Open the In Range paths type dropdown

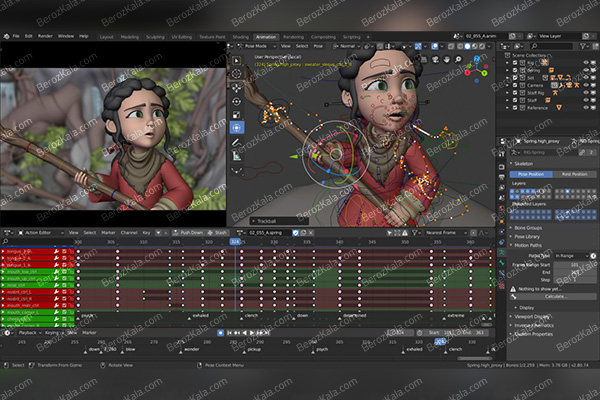(572, 256)
